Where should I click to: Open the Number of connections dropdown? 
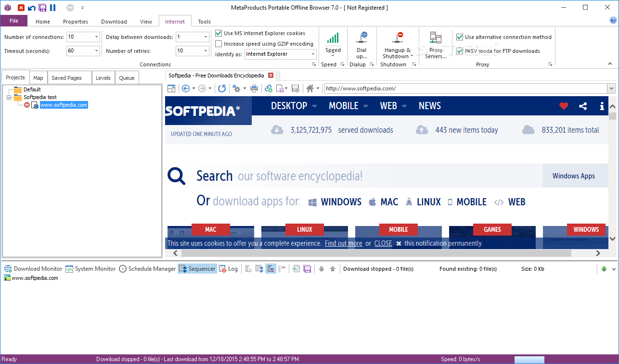point(96,37)
